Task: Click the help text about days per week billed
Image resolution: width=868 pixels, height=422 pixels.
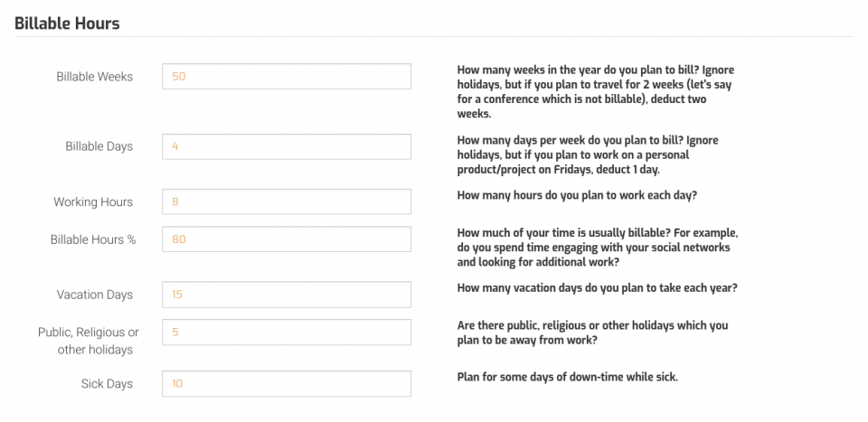Action: [588, 155]
